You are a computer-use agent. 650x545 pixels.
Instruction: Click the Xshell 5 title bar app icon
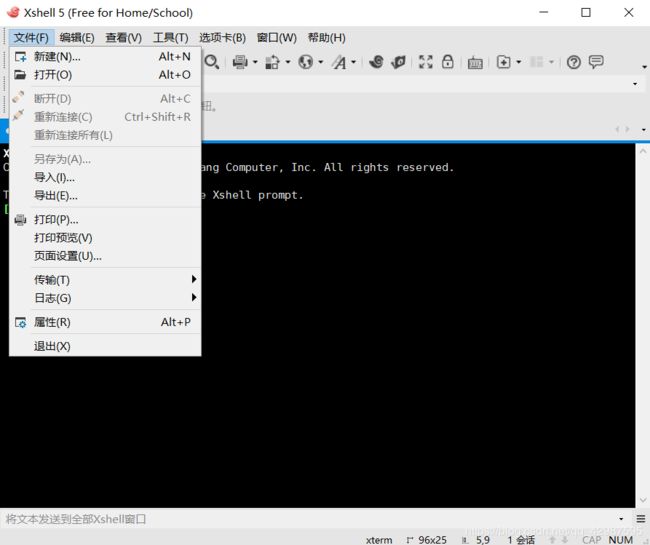13,12
